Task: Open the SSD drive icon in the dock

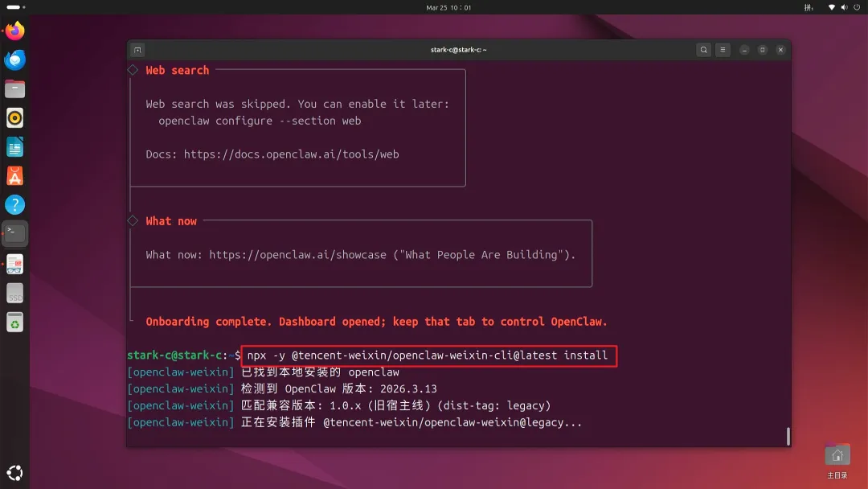Action: click(x=15, y=294)
